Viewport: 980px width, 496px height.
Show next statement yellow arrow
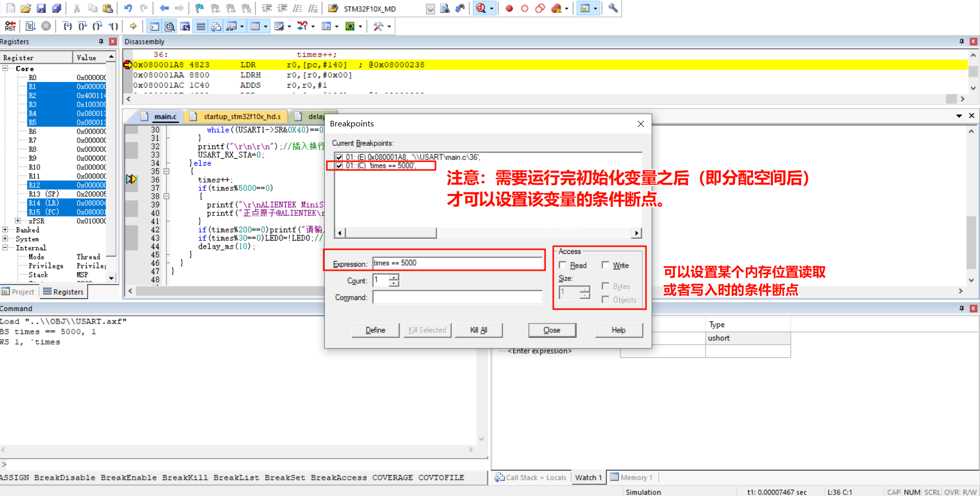pyautogui.click(x=133, y=26)
